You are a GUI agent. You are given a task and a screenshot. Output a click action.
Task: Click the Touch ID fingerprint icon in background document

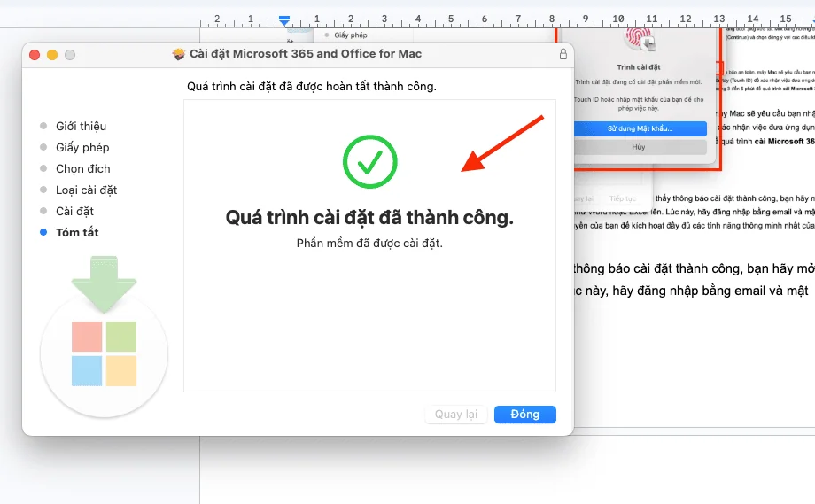pyautogui.click(x=639, y=40)
